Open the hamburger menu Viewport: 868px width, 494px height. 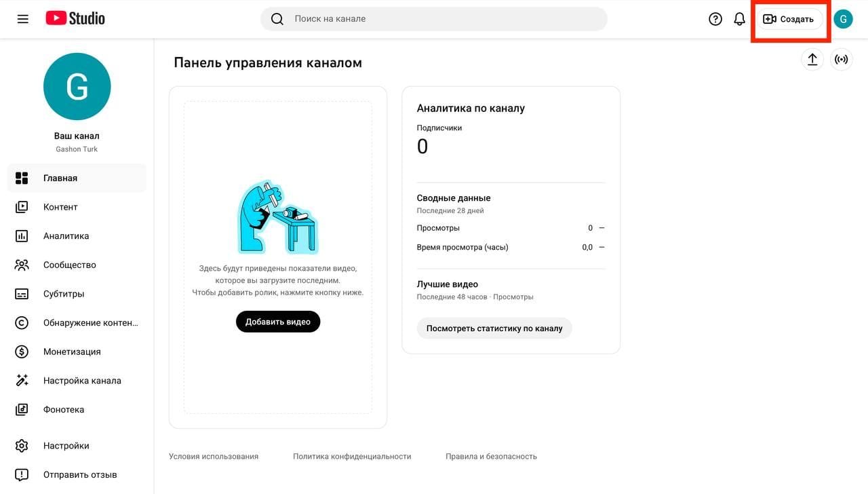coord(22,18)
